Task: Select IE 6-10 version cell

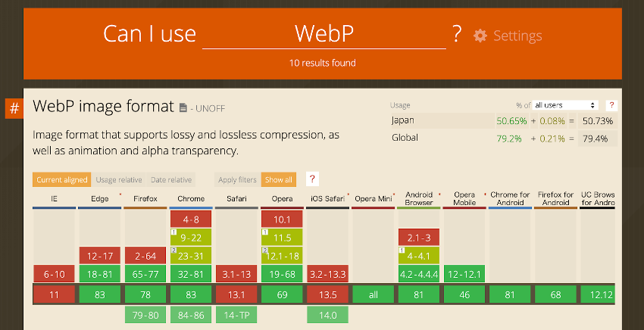Action: (55, 274)
